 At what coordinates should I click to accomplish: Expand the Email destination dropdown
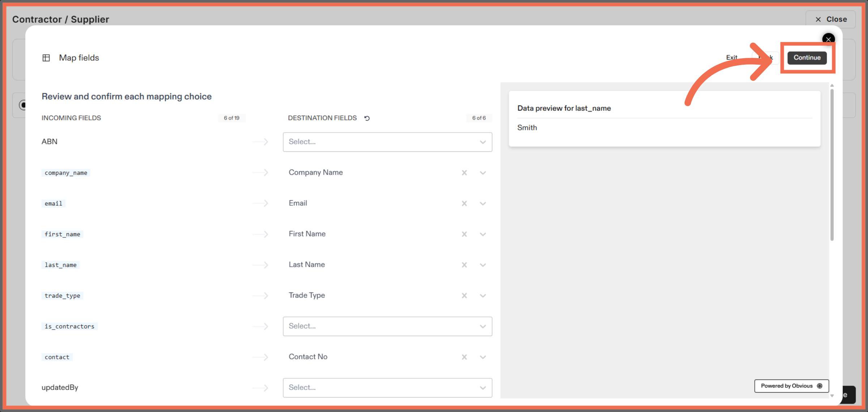(x=483, y=203)
